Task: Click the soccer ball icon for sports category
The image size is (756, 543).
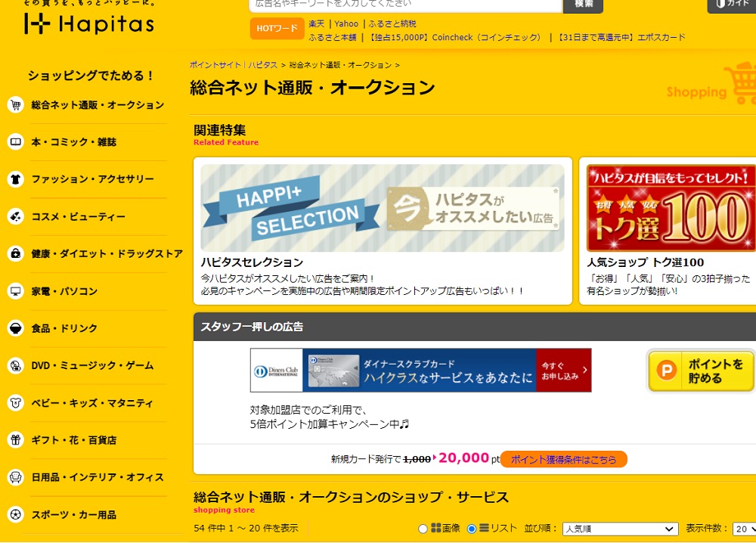Action: [x=15, y=515]
